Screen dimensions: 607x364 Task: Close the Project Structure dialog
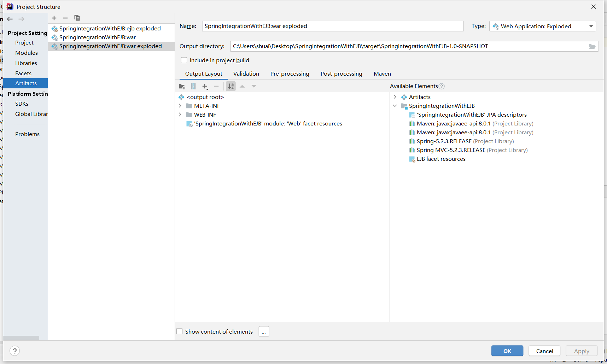(594, 7)
